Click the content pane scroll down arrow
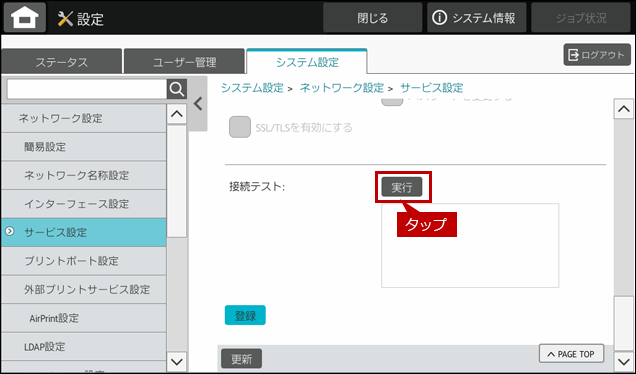The image size is (636, 374). click(x=624, y=361)
